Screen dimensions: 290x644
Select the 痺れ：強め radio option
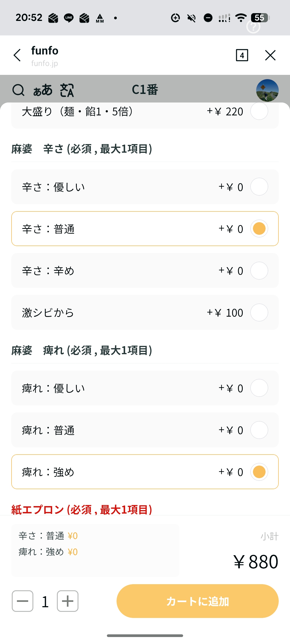coord(259,472)
